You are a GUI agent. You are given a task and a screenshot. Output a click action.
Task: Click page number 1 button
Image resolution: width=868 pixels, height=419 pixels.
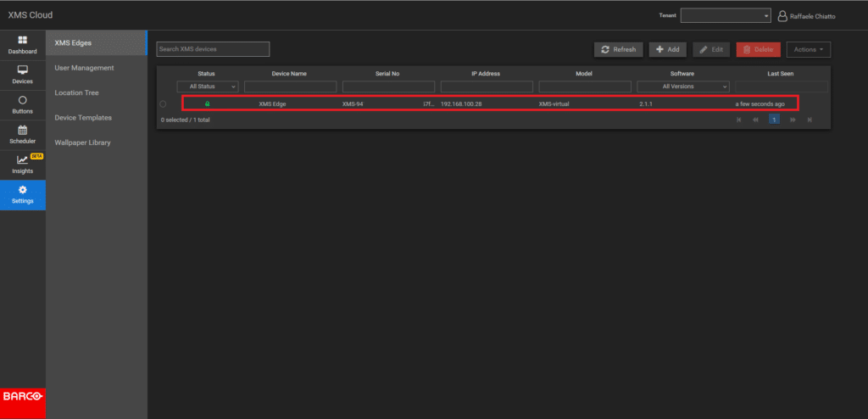774,119
